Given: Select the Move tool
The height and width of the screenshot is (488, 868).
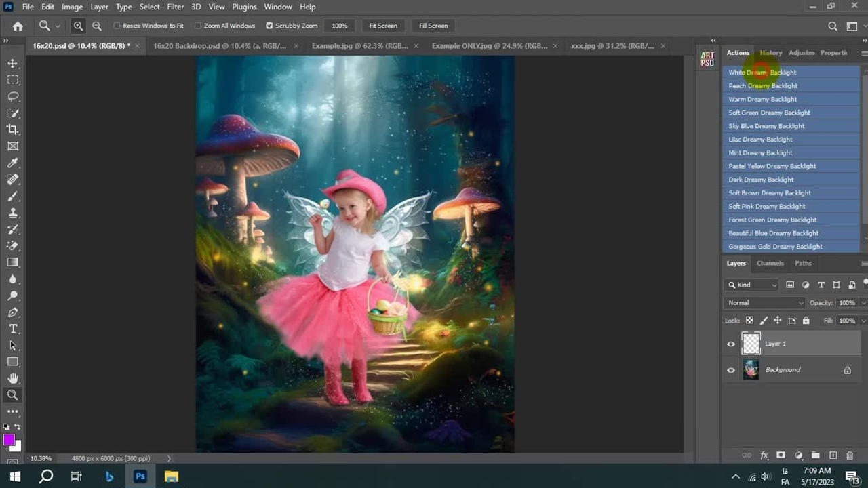Looking at the screenshot, I should 13,63.
